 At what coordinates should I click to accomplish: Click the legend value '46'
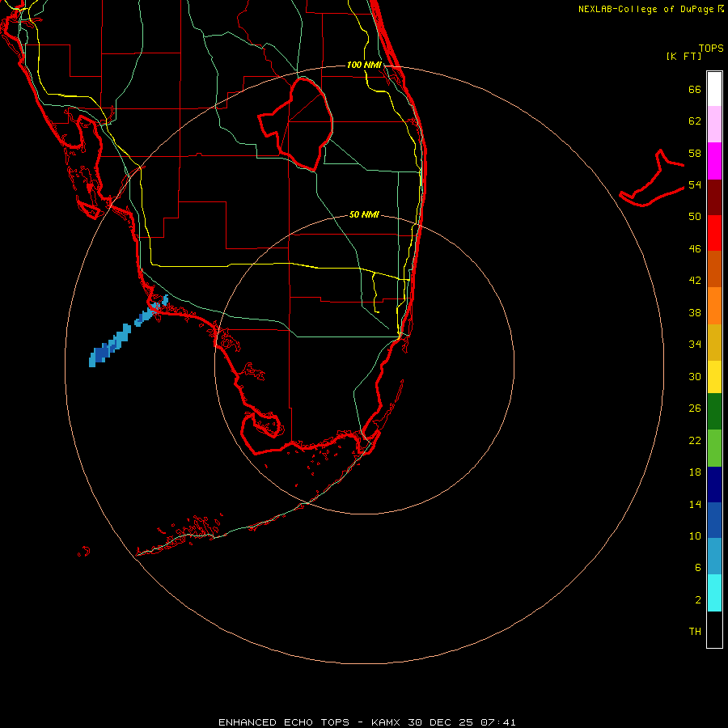pyautogui.click(x=695, y=248)
